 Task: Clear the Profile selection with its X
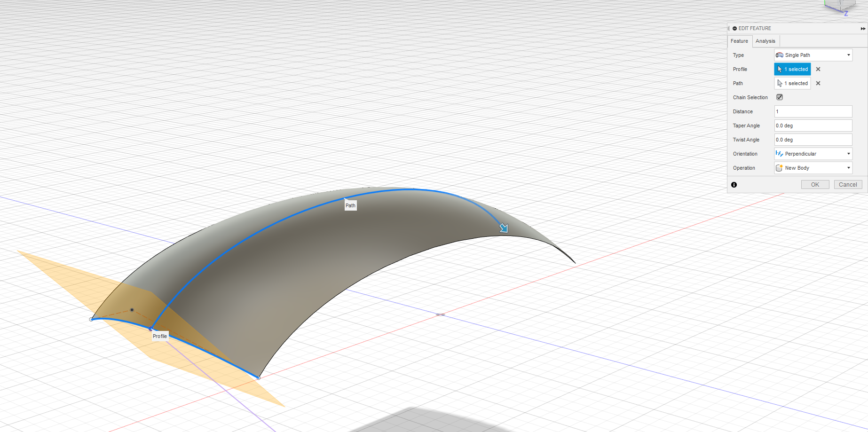point(818,69)
